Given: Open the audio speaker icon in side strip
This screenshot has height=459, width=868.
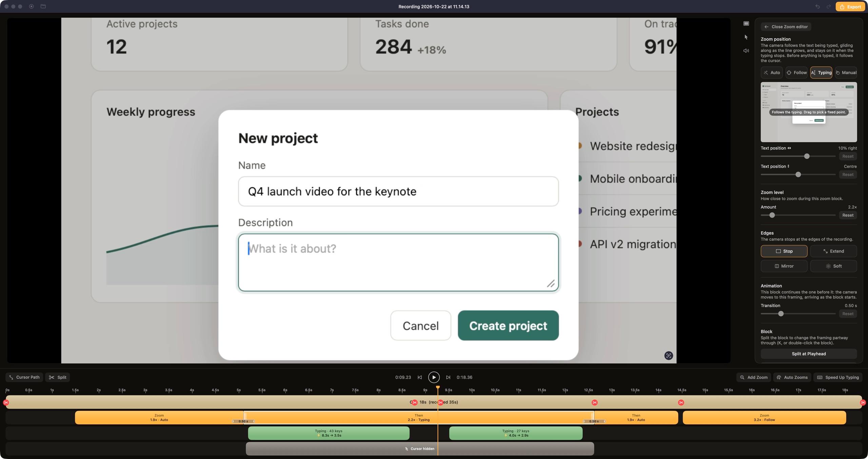Looking at the screenshot, I should 746,50.
